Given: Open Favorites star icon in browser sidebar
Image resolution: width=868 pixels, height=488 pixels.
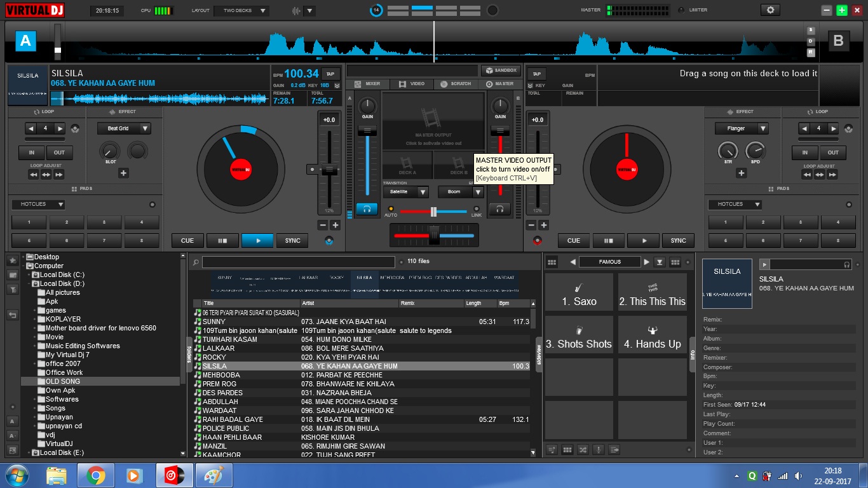Looking at the screenshot, I should (x=12, y=261).
